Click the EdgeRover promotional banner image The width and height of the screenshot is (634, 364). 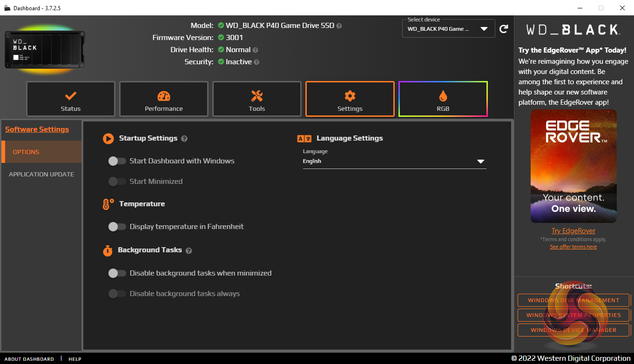573,166
